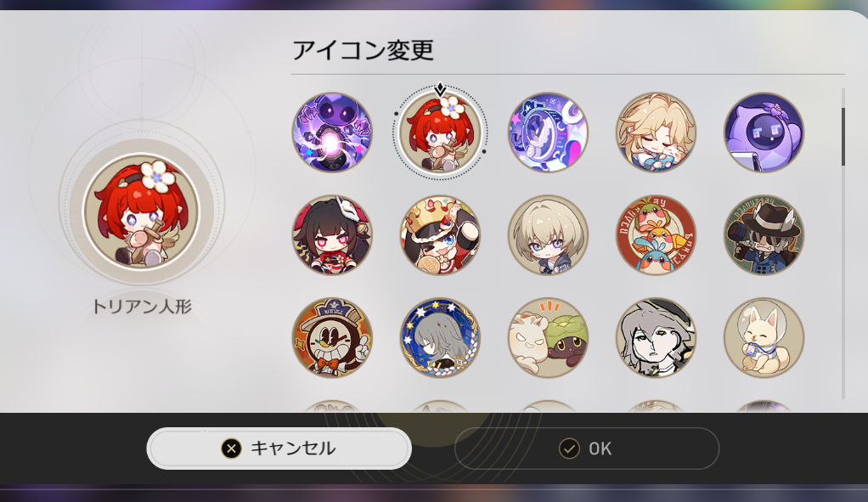Select the dark-haired girl with fox mask avatar

[332, 234]
